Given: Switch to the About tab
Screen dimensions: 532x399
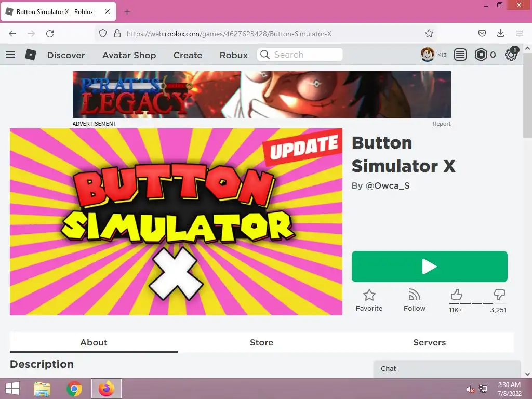Looking at the screenshot, I should coord(94,342).
